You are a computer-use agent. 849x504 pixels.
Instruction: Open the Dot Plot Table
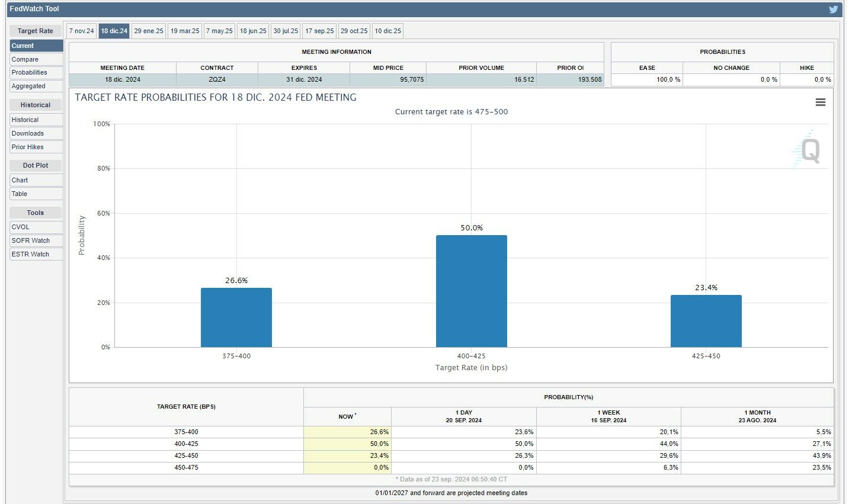[19, 194]
